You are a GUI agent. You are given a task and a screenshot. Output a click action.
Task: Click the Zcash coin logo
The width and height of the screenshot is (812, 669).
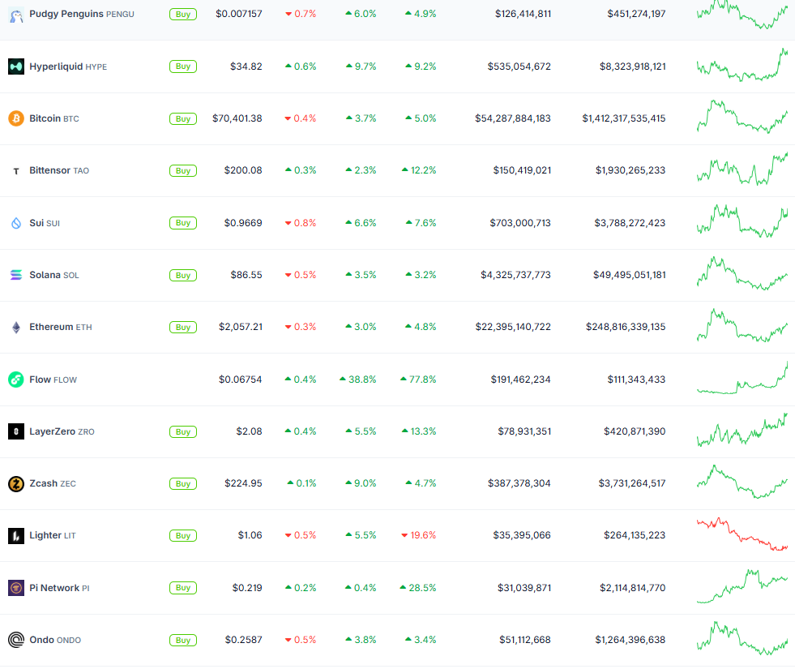pos(16,483)
